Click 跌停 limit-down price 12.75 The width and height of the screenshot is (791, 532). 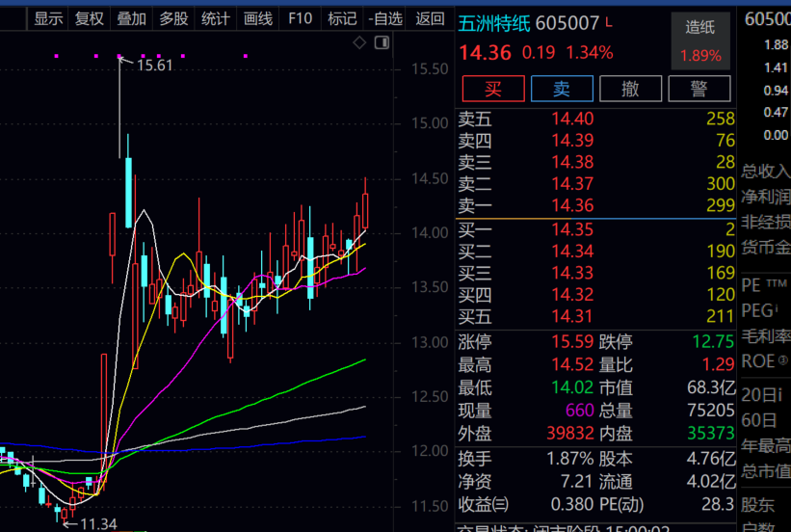point(713,342)
